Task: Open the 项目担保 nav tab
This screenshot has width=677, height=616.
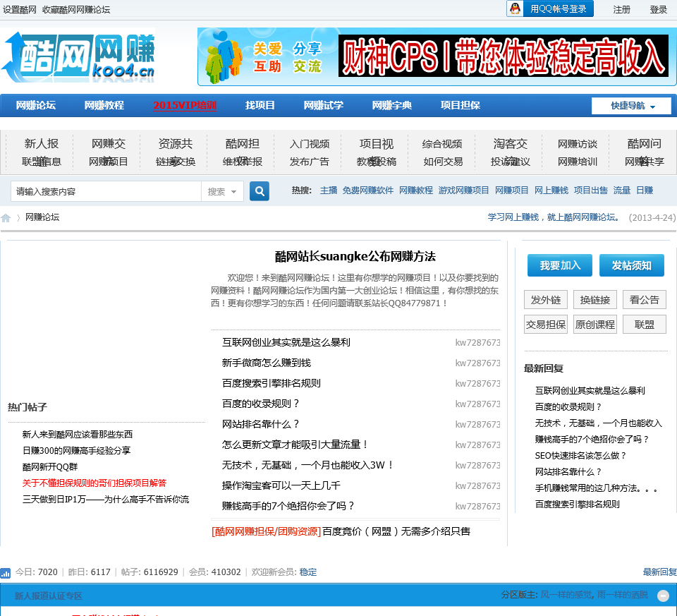Action: (461, 105)
